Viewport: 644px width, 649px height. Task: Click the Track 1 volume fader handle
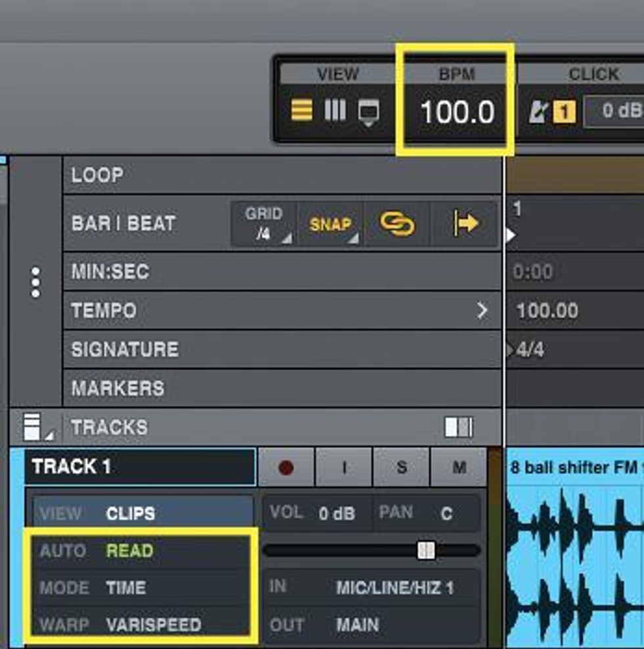tap(426, 550)
